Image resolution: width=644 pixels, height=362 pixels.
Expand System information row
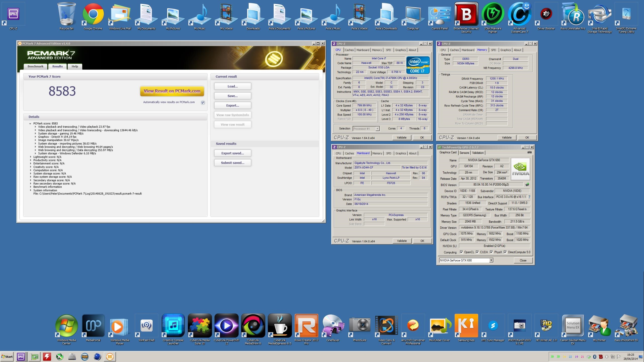point(31,190)
